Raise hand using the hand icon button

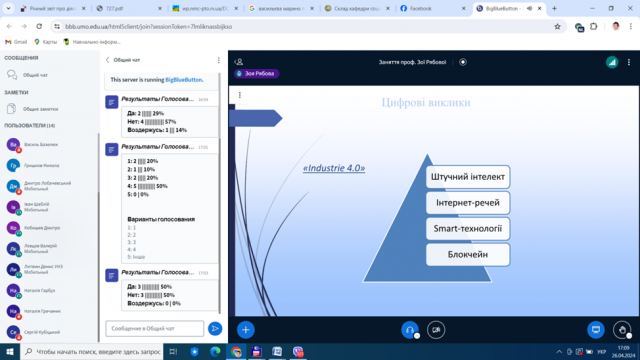[622, 330]
